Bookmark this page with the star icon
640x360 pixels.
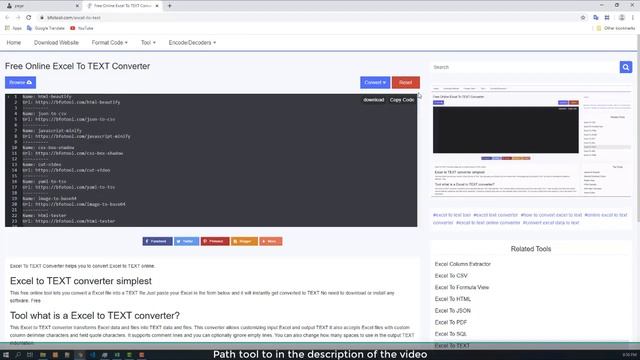click(583, 18)
